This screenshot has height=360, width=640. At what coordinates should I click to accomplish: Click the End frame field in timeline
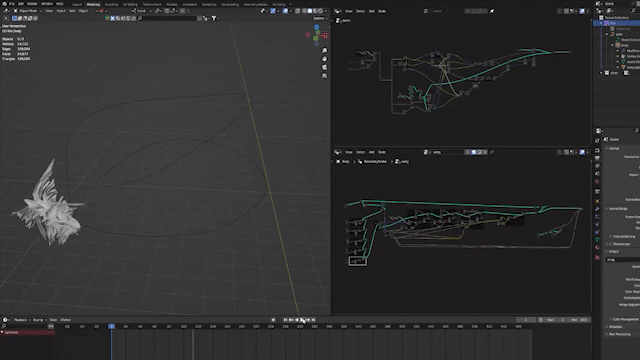tap(578, 320)
